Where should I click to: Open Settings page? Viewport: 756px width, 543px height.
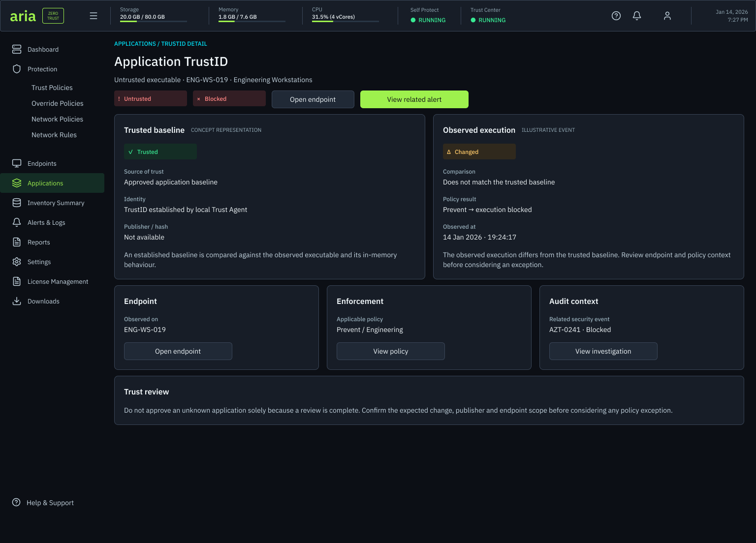click(x=52, y=262)
